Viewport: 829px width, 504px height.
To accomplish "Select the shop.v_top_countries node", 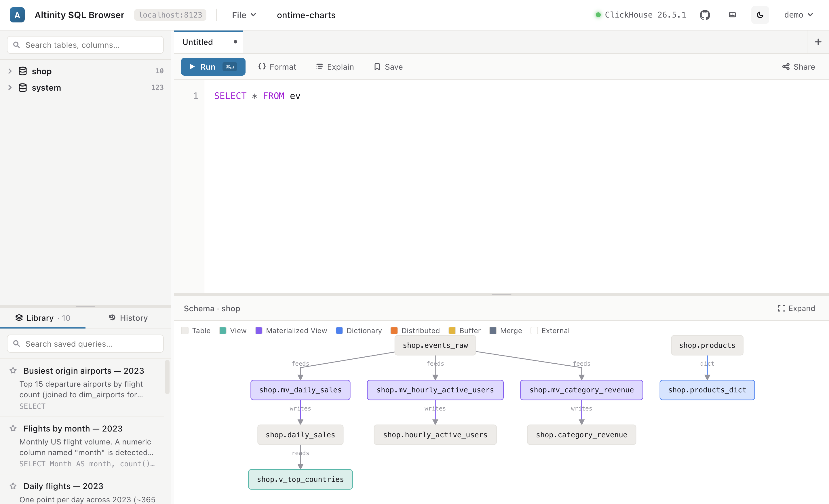I will pos(300,479).
